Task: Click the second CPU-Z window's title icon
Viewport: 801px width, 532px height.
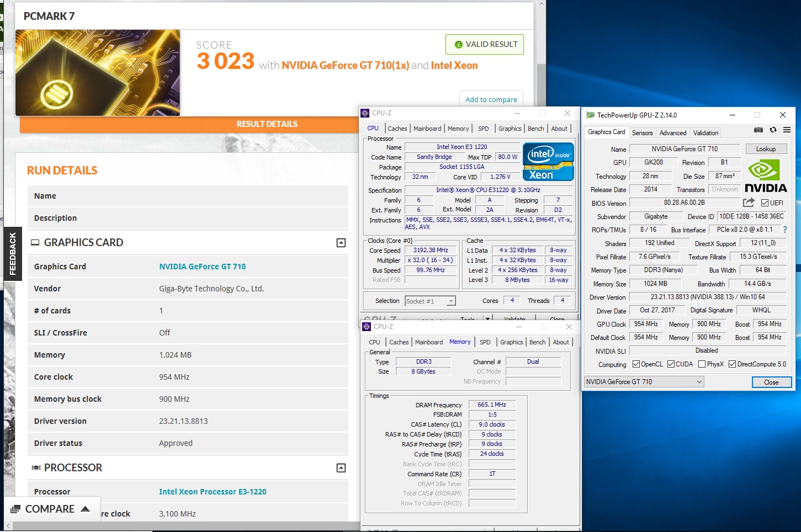Action: coord(367,327)
